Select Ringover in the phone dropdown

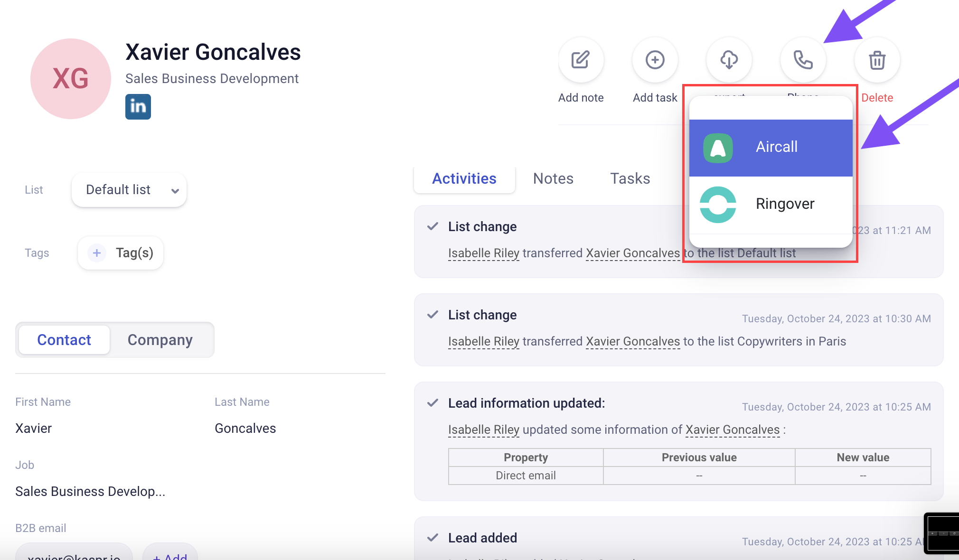point(771,205)
